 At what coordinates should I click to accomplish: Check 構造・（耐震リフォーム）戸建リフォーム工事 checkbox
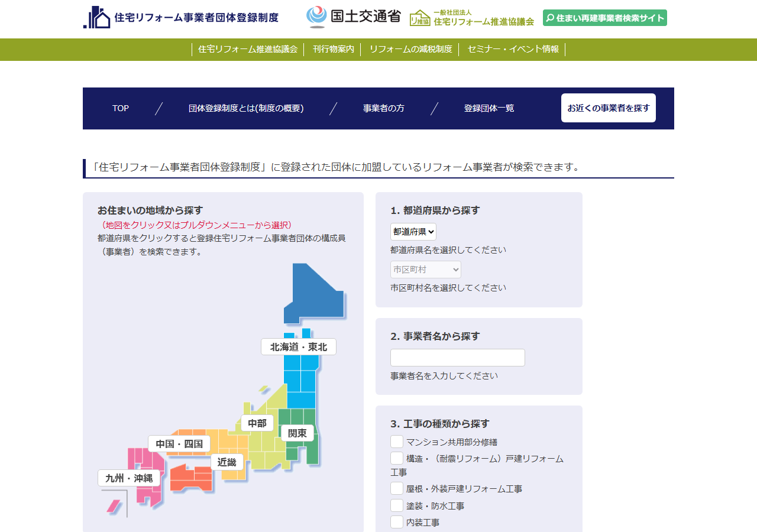click(x=397, y=458)
